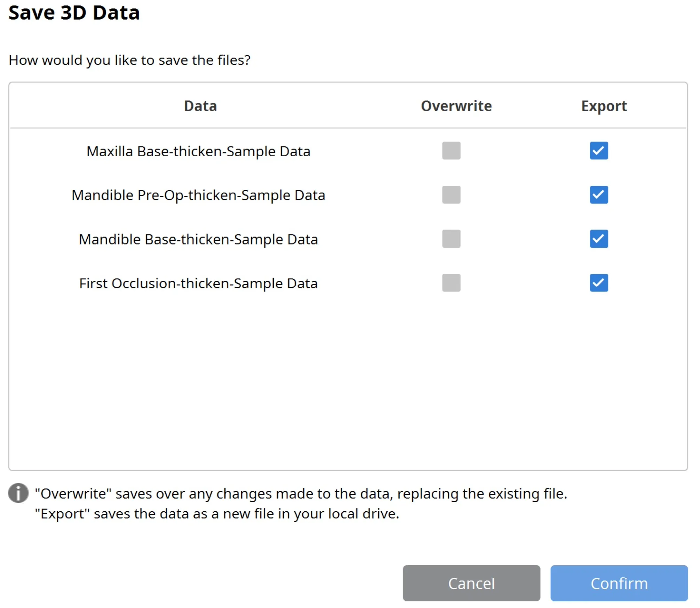Uncheck Export for Maxilla Base-thicken-Sample Data

pos(599,151)
